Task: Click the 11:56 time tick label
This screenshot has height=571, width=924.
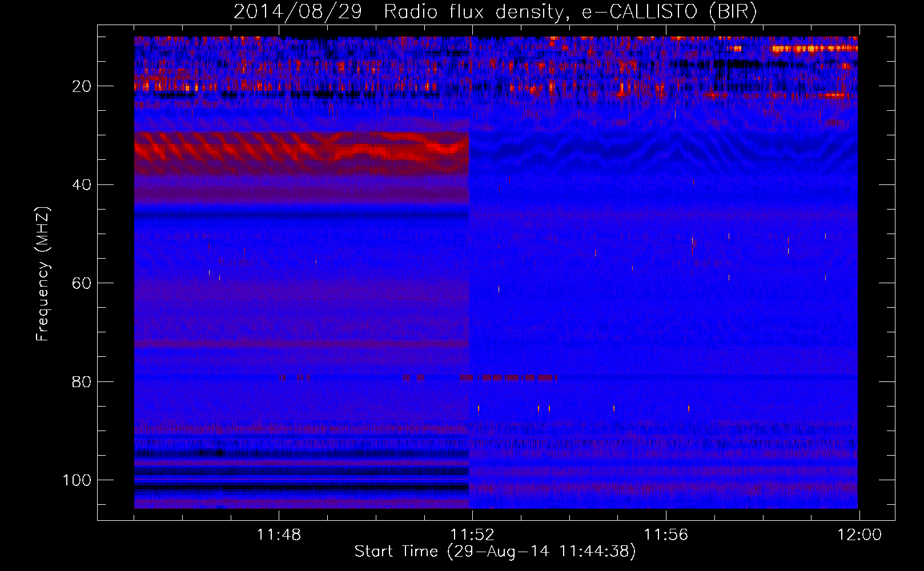Action: coord(666,535)
